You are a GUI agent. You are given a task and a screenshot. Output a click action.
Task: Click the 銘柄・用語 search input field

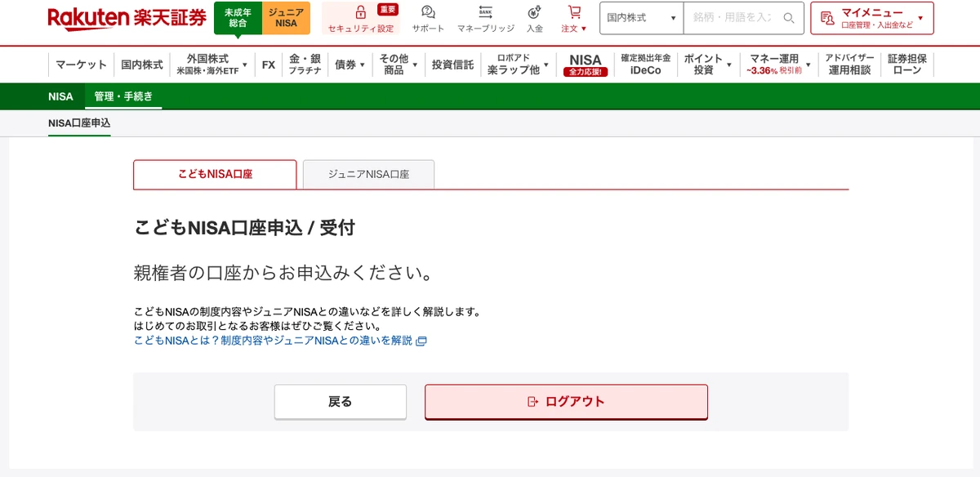click(x=732, y=18)
